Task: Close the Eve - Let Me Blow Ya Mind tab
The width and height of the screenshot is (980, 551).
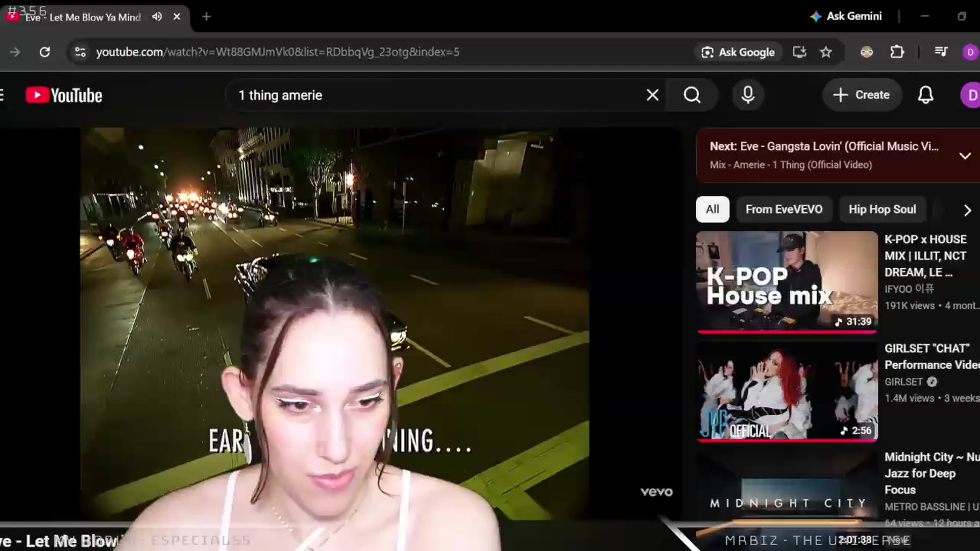Action: (177, 17)
